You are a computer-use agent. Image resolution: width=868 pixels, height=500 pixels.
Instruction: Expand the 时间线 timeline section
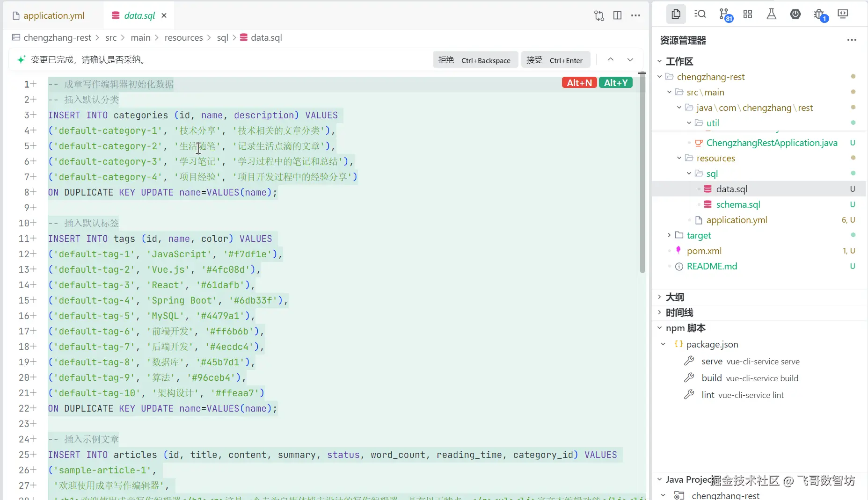point(659,312)
